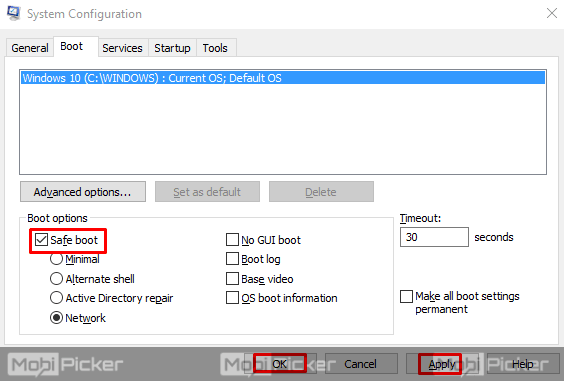Open the Services tab

pyautogui.click(x=122, y=48)
